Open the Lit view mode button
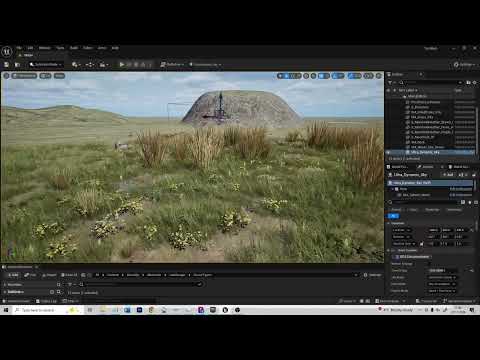This screenshot has width=480, height=360. point(45,76)
